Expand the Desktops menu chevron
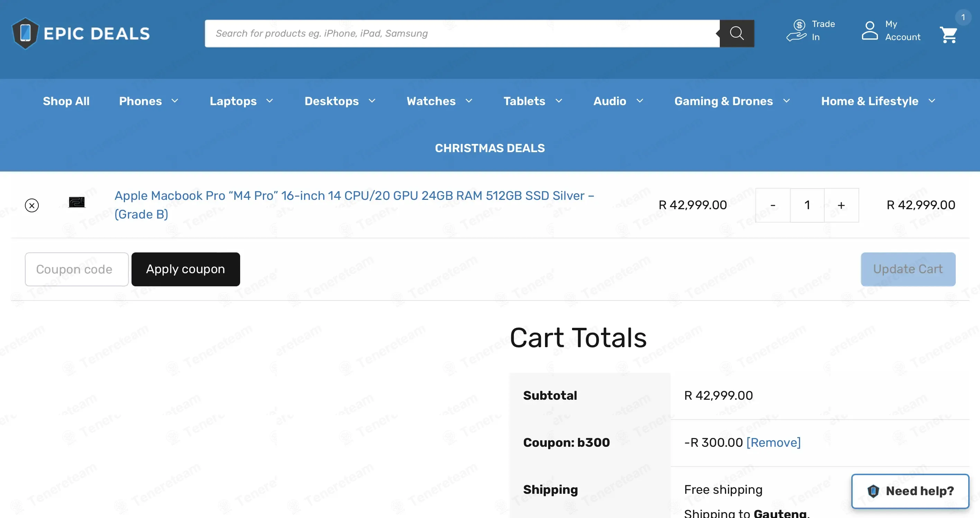Image resolution: width=980 pixels, height=518 pixels. [372, 101]
